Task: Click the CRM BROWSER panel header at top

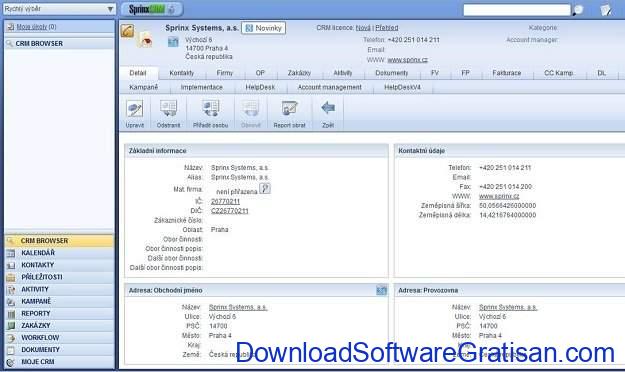Action: (x=59, y=43)
